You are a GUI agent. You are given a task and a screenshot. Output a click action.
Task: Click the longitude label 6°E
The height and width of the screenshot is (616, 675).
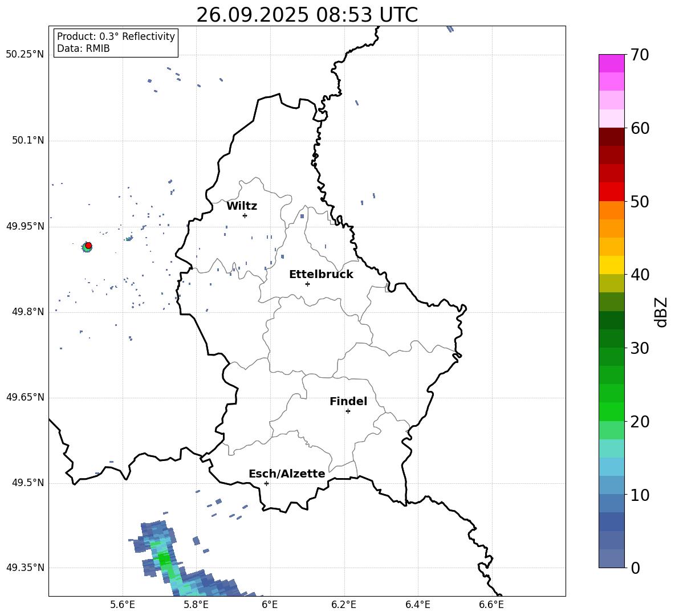[270, 605]
